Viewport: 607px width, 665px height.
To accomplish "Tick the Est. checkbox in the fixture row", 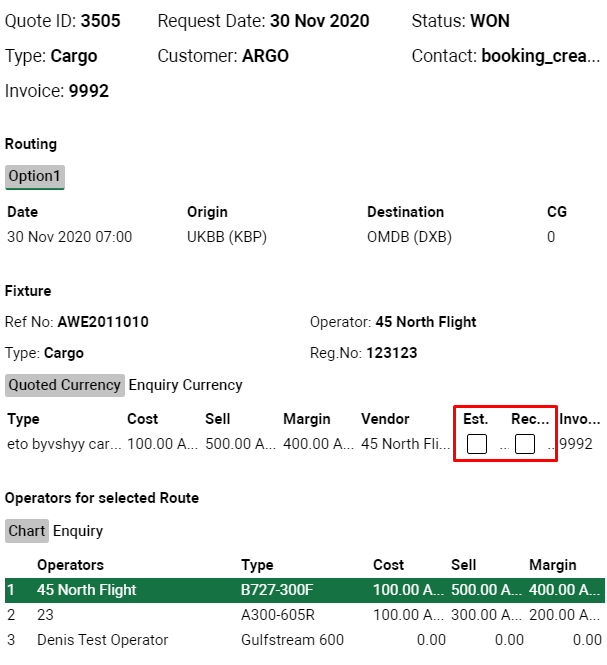I will 477,444.
